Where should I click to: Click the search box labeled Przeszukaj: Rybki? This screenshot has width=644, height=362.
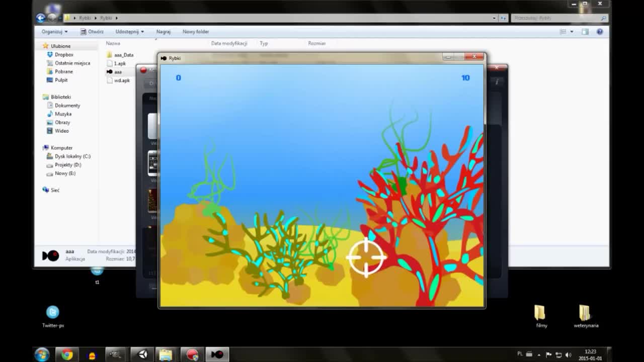tap(556, 17)
